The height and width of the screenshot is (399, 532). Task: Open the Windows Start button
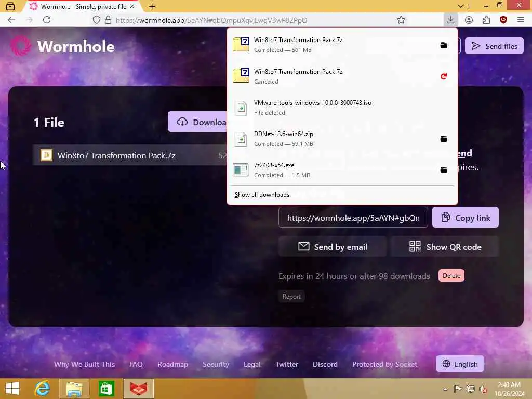[12, 389]
